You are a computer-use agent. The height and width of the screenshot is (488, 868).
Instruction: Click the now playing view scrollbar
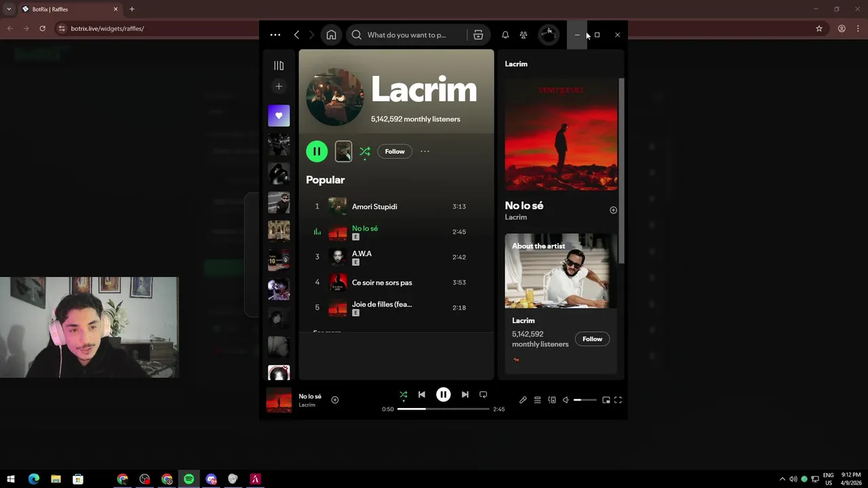coord(621,169)
